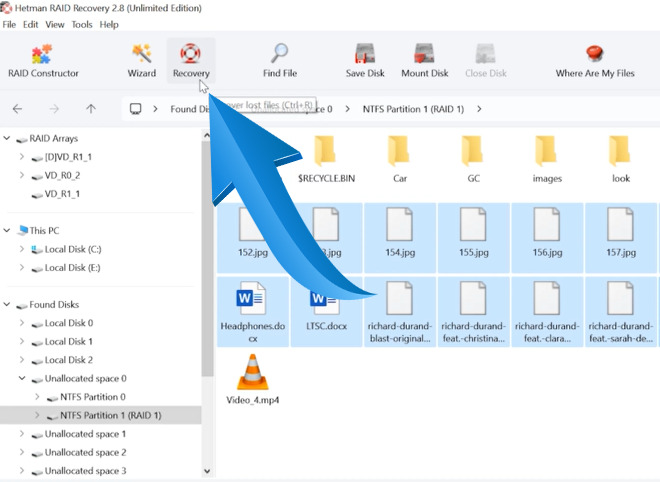This screenshot has height=482, width=660.
Task: Expand Local Disk (C:) node
Action: coord(21,249)
